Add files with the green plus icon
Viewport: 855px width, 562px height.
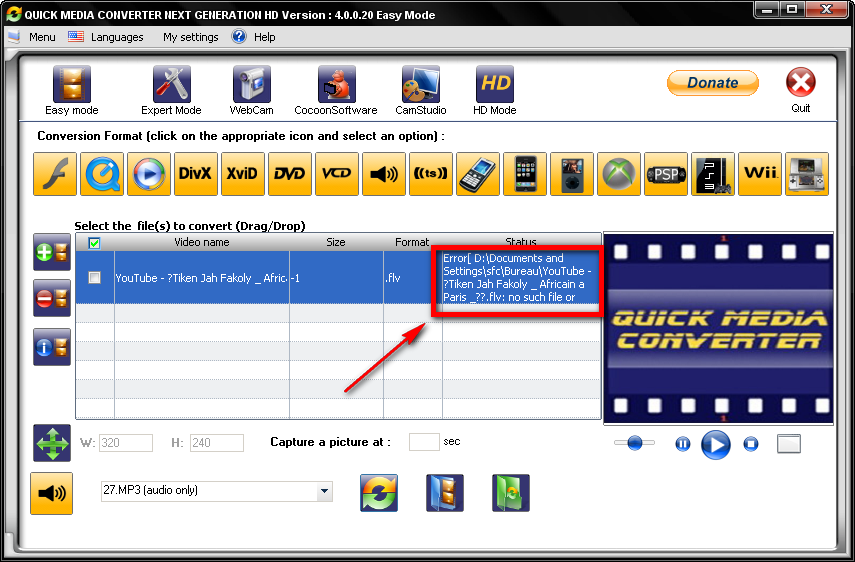coord(52,252)
